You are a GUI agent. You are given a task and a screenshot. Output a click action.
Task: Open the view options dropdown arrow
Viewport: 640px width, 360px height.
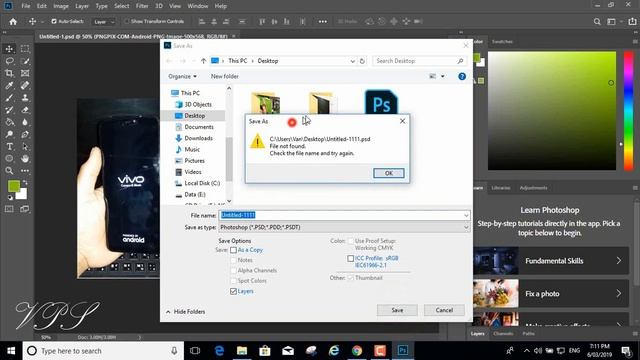(442, 76)
